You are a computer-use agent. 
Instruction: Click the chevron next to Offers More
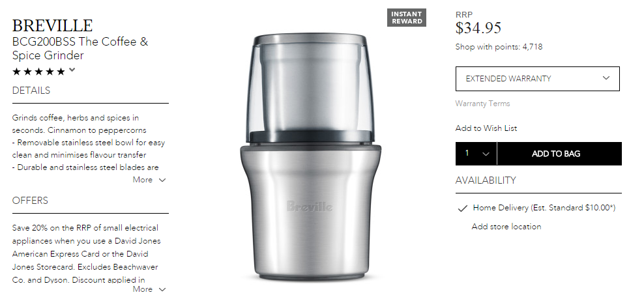pyautogui.click(x=162, y=289)
